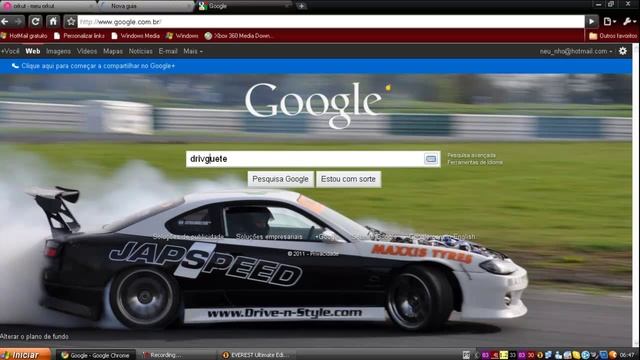The width and height of the screenshot is (640, 360).
Task: Open the hotmail account dropdown
Action: point(576,51)
